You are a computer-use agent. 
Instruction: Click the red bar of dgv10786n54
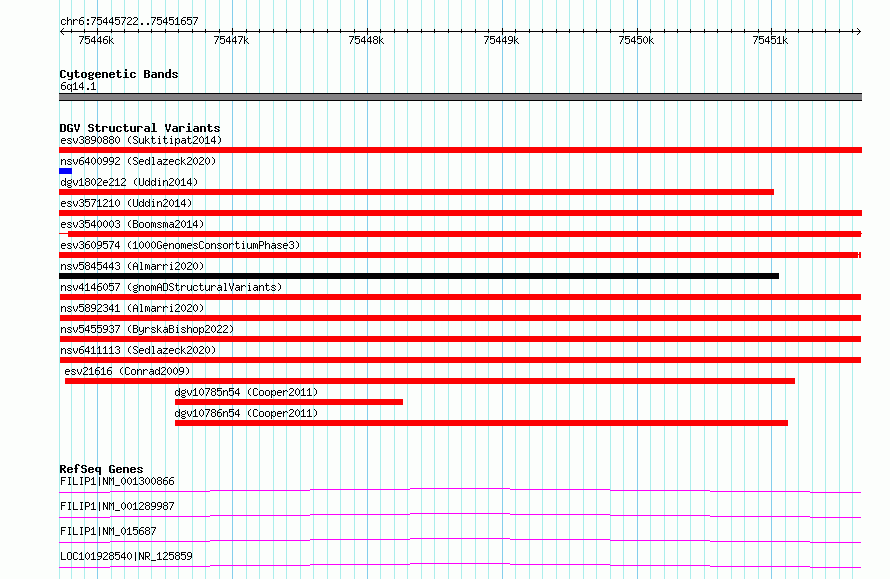(x=481, y=423)
